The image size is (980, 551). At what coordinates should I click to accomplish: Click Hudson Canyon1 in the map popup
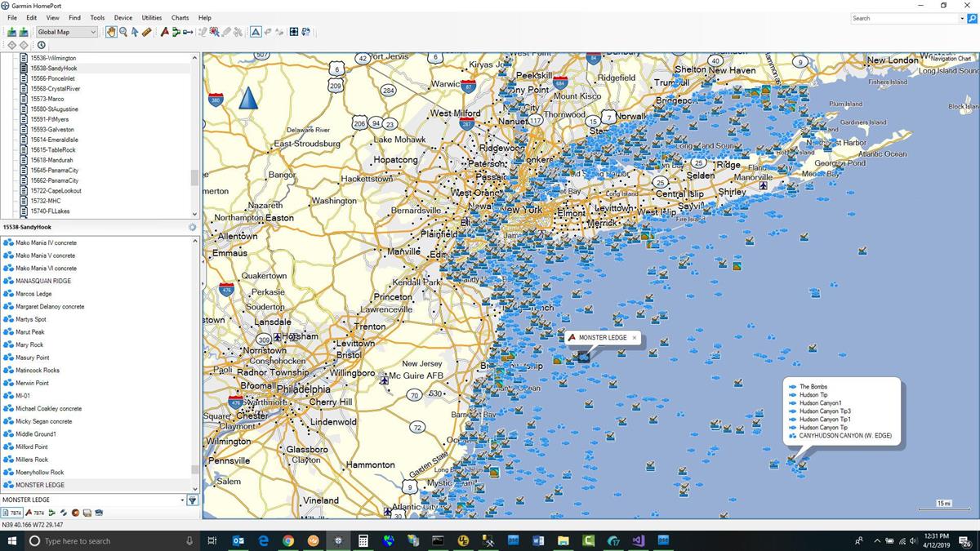[x=821, y=403]
